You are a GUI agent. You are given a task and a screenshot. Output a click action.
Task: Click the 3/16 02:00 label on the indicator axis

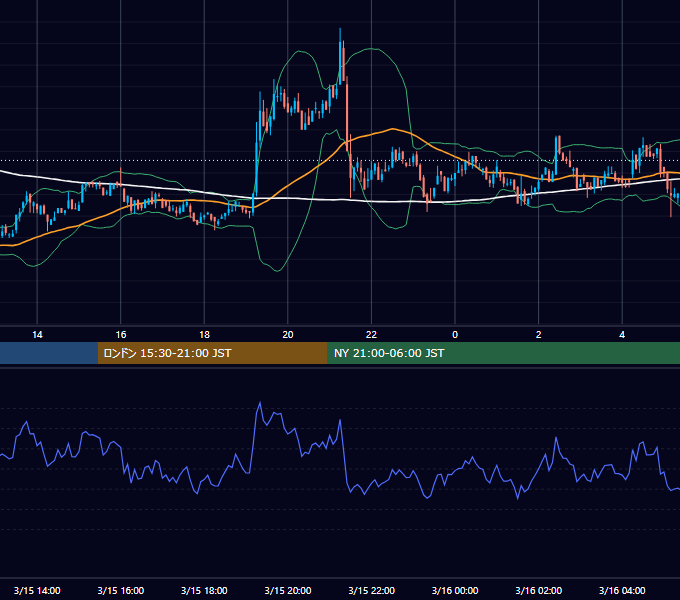point(539,590)
